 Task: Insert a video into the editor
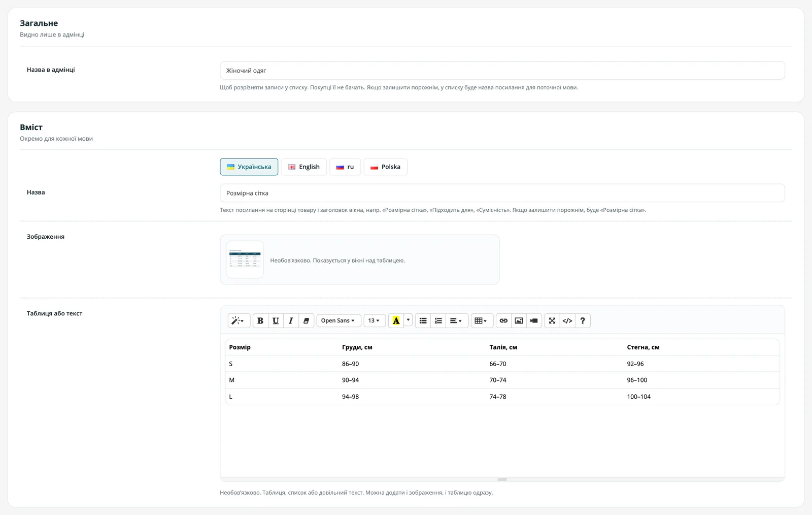click(534, 320)
